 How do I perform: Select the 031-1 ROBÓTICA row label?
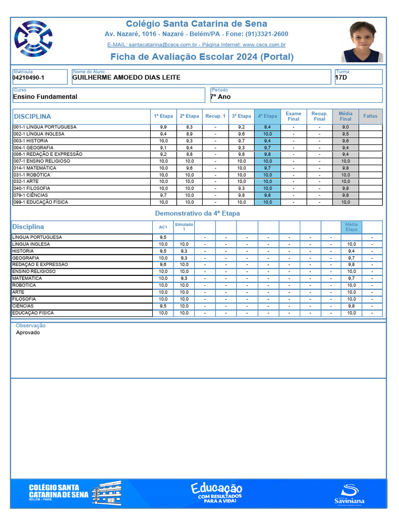pyautogui.click(x=32, y=175)
